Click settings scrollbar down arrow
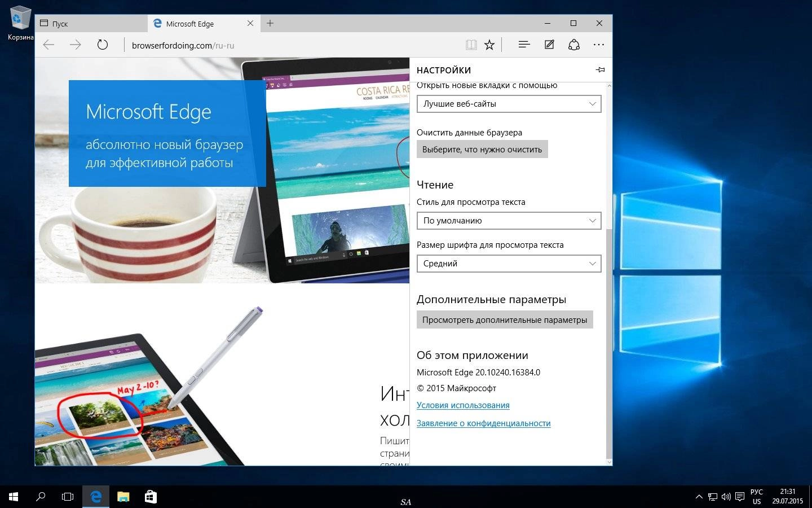The image size is (812, 508). tap(609, 462)
